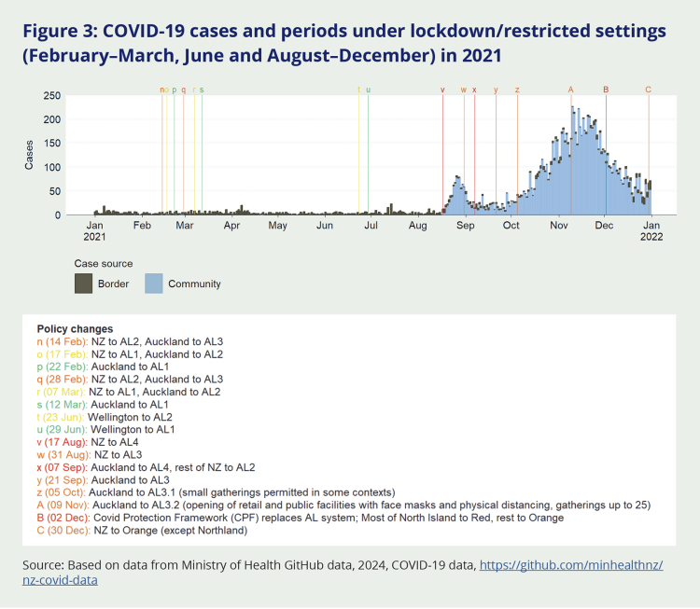
Task: Select the 'A' policy marker on chart
Action: tap(571, 90)
